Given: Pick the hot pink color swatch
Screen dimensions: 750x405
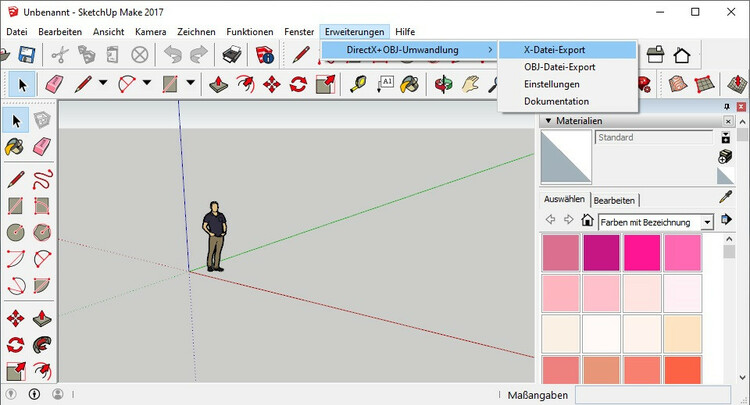Looking at the screenshot, I should pos(683,253).
